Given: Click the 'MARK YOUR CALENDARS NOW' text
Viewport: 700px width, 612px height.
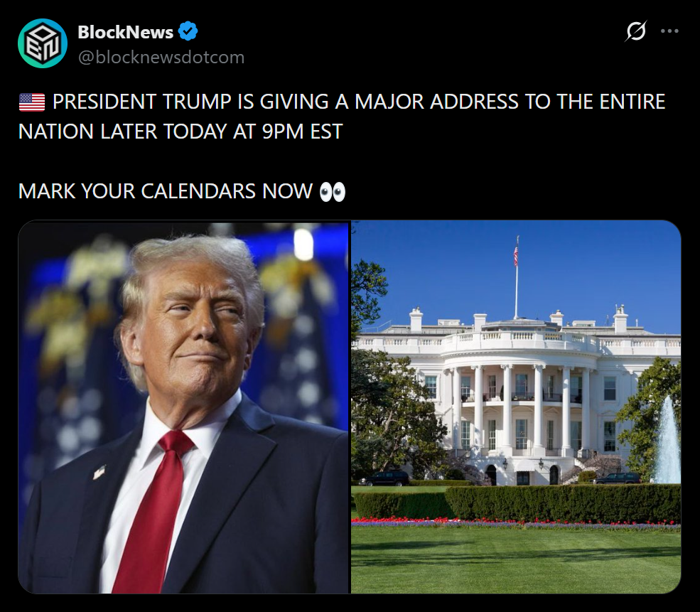Looking at the screenshot, I should coord(165,191).
